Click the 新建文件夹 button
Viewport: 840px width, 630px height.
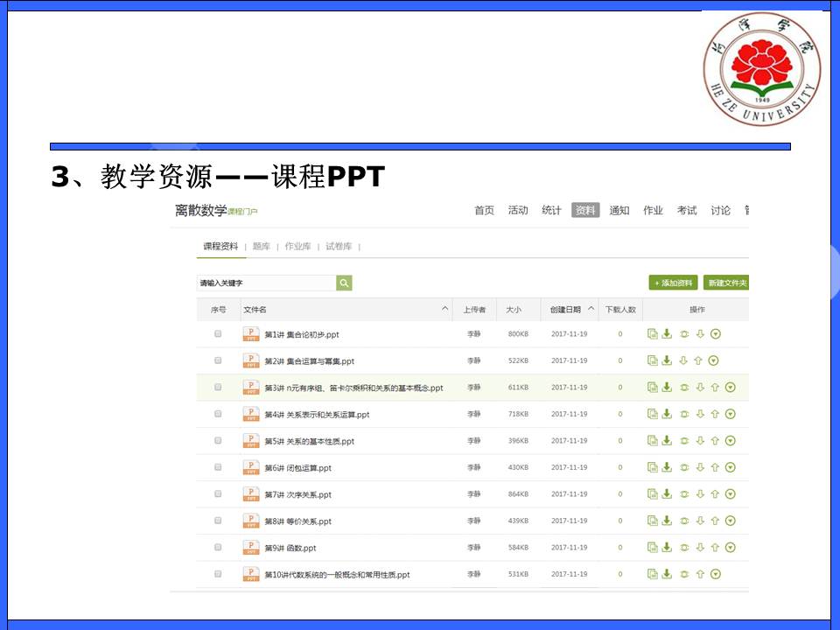[x=727, y=283]
